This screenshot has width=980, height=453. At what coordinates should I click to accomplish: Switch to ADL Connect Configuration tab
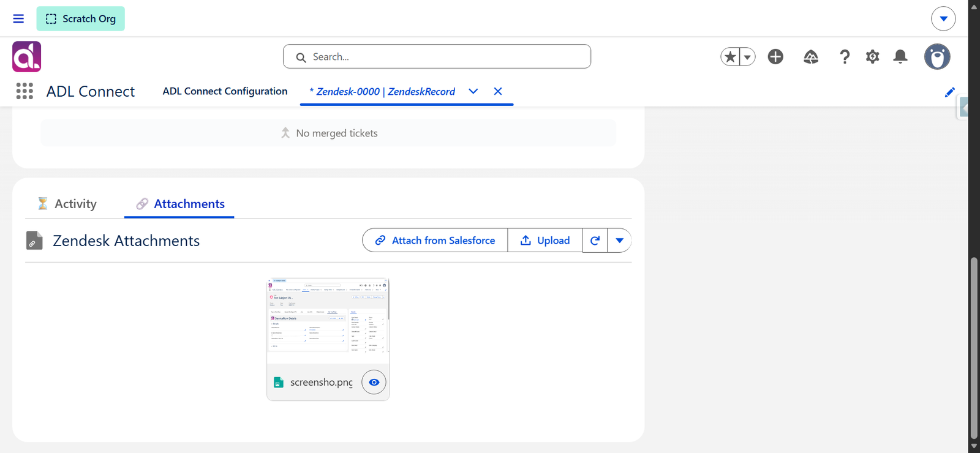(x=225, y=91)
